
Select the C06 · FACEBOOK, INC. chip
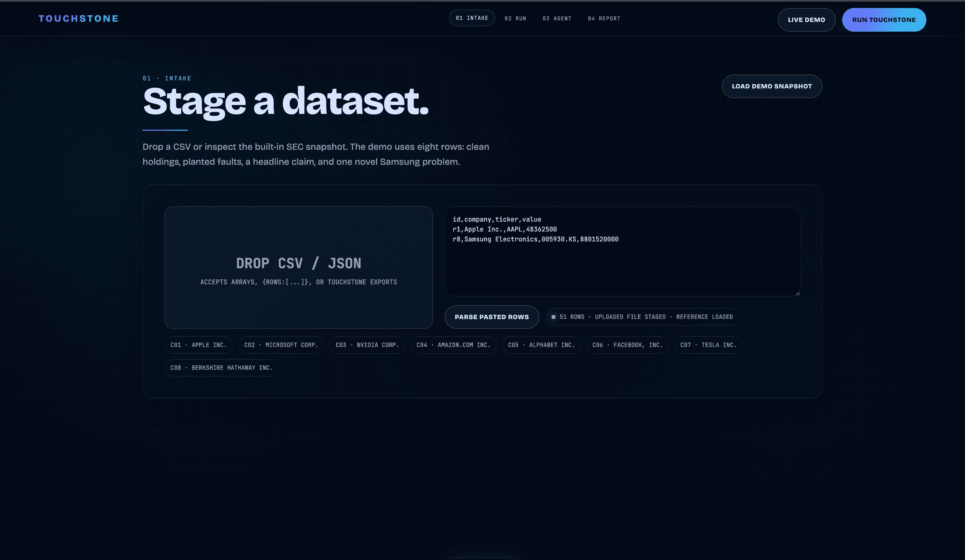[x=628, y=345]
